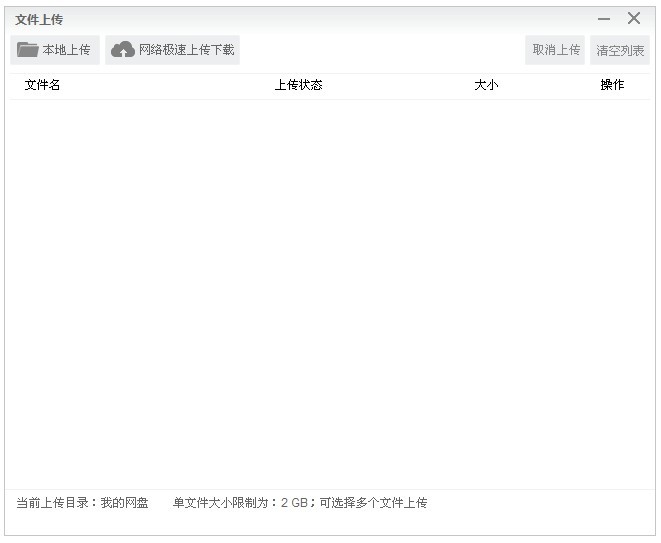Click 当前上传目录：我的网盘 status text
661x543 pixels.
[82, 503]
